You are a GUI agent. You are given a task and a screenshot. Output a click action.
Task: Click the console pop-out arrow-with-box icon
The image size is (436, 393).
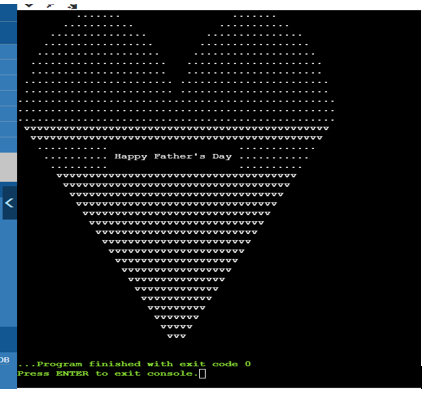72,6
